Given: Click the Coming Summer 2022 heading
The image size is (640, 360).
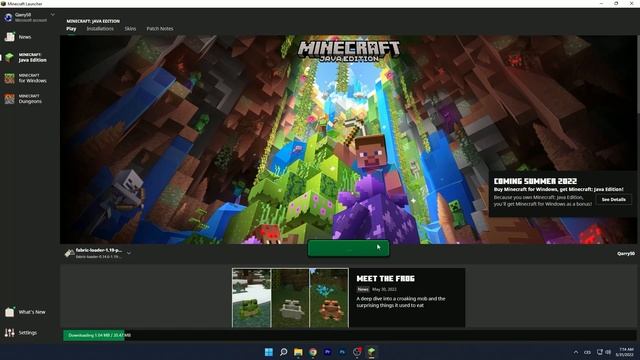Looking at the screenshot, I should point(535,181).
